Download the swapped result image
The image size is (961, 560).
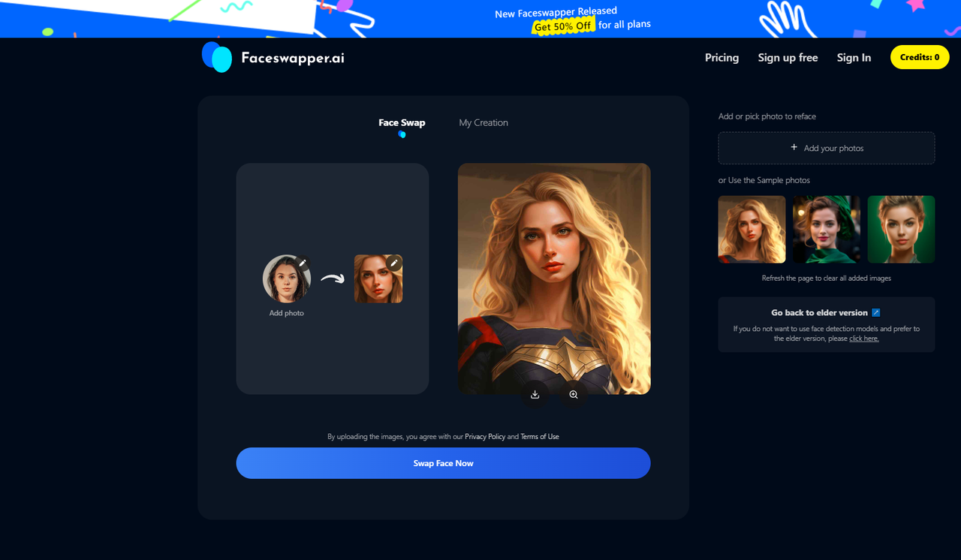(535, 394)
